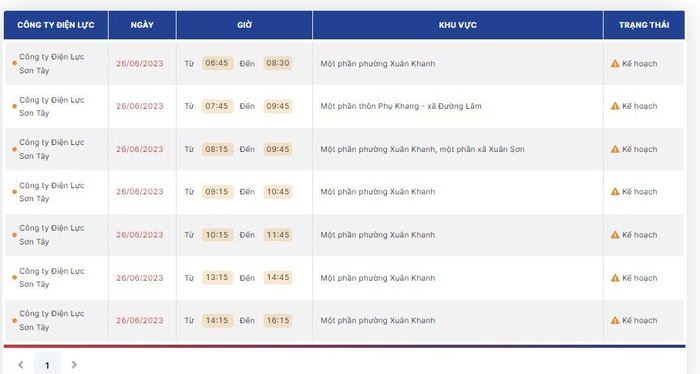Click warning icon in the 09:15 row
The height and width of the screenshot is (374, 700).
tap(615, 191)
